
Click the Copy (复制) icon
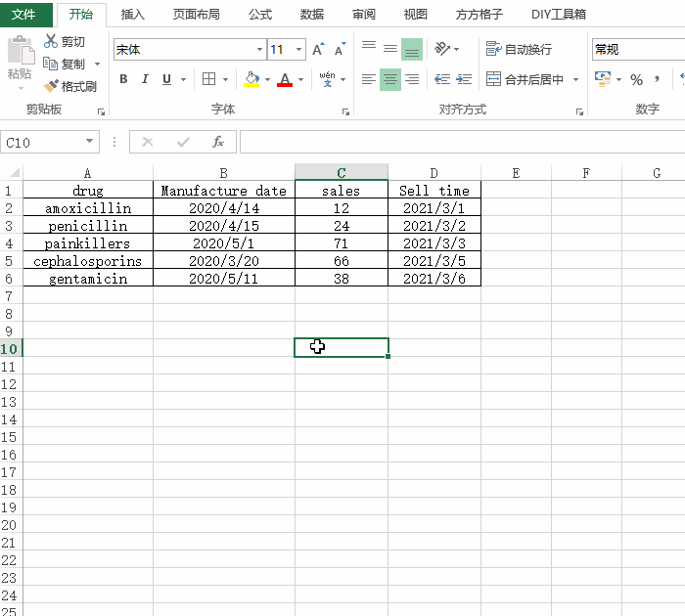[x=50, y=64]
